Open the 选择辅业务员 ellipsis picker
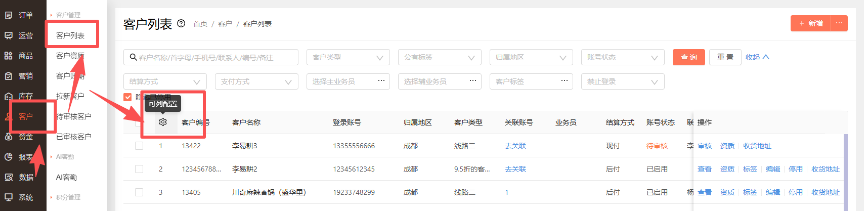 coord(473,81)
